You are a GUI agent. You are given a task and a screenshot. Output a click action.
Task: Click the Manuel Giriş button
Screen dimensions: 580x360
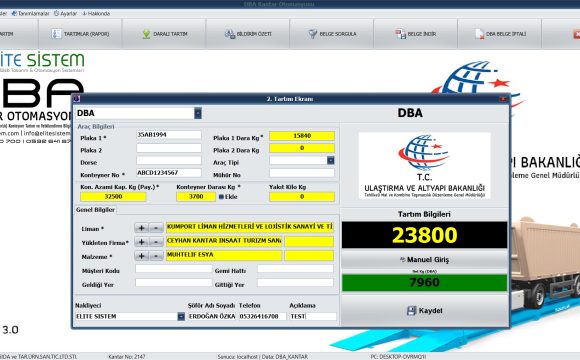424,260
